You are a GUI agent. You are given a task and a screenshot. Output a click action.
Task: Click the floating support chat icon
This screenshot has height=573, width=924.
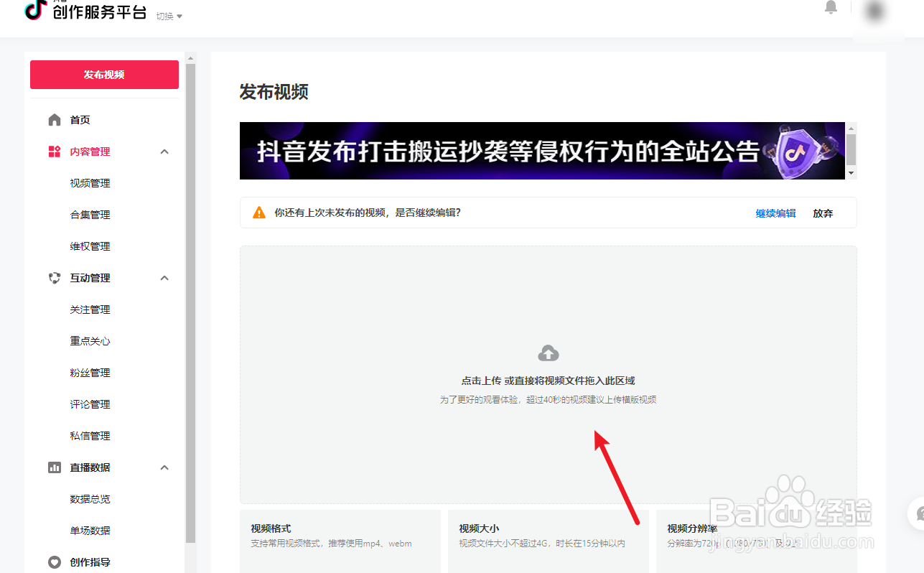[917, 513]
